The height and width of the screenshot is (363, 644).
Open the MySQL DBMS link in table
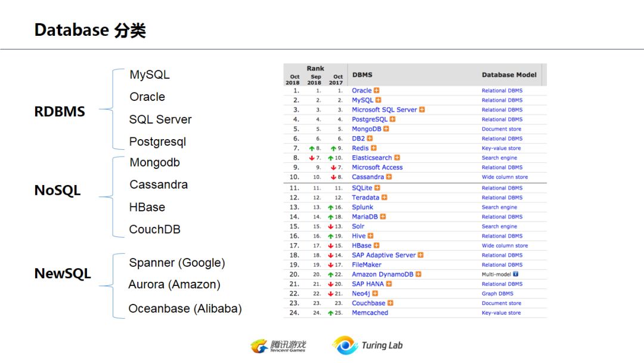(x=363, y=100)
